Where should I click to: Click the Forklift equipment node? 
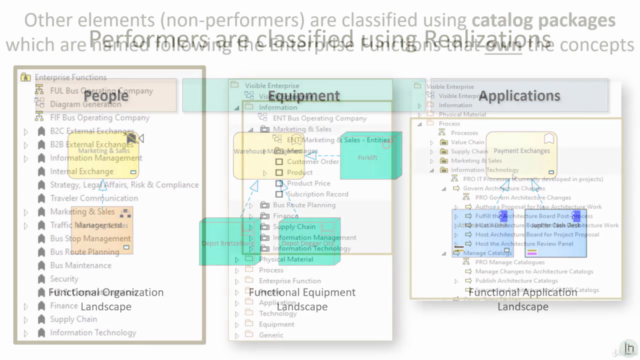pyautogui.click(x=371, y=155)
